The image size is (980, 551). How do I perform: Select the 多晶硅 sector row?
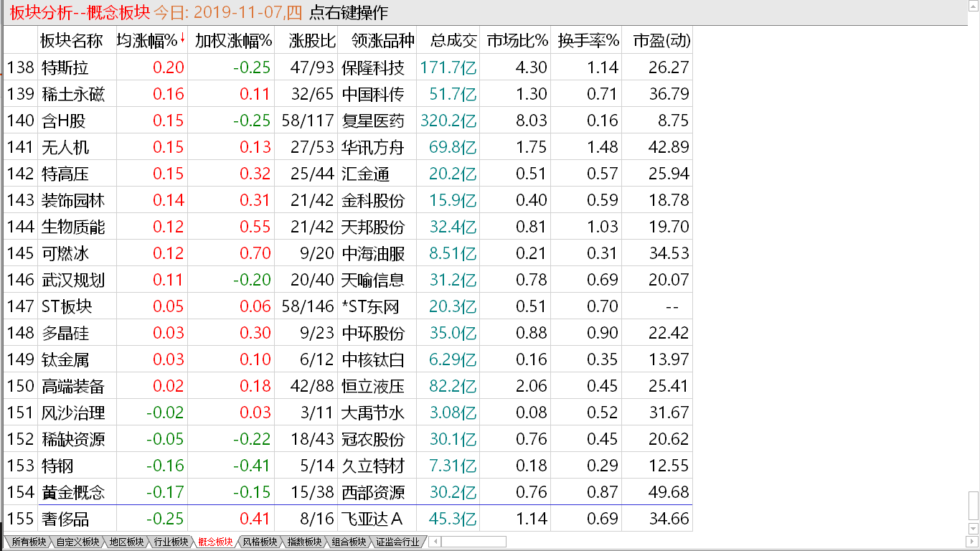[x=349, y=333]
